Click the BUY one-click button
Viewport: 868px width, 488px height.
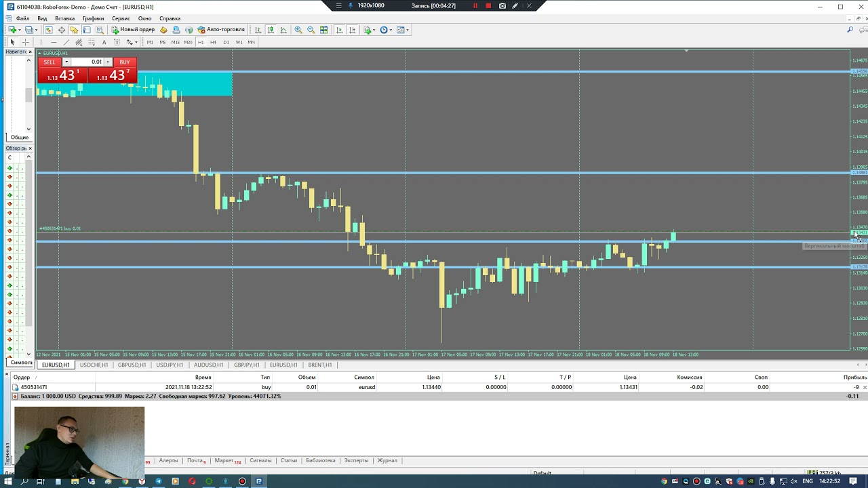point(125,62)
